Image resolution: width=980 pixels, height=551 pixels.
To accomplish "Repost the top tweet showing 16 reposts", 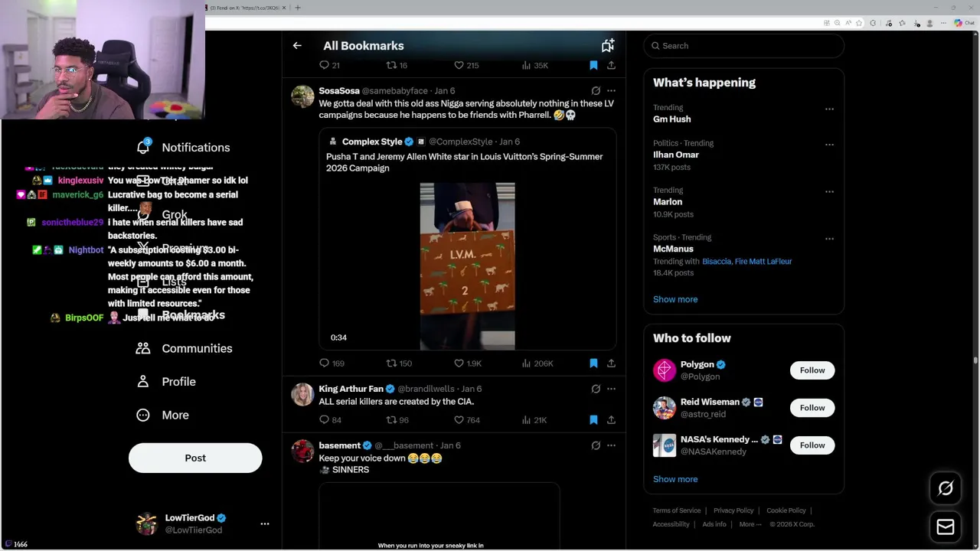I will [x=397, y=66].
